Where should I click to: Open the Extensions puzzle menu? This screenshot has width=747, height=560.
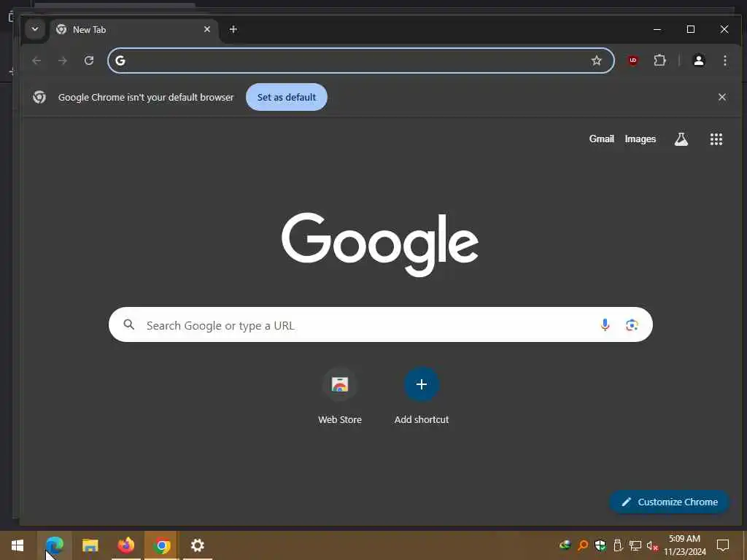pos(659,61)
